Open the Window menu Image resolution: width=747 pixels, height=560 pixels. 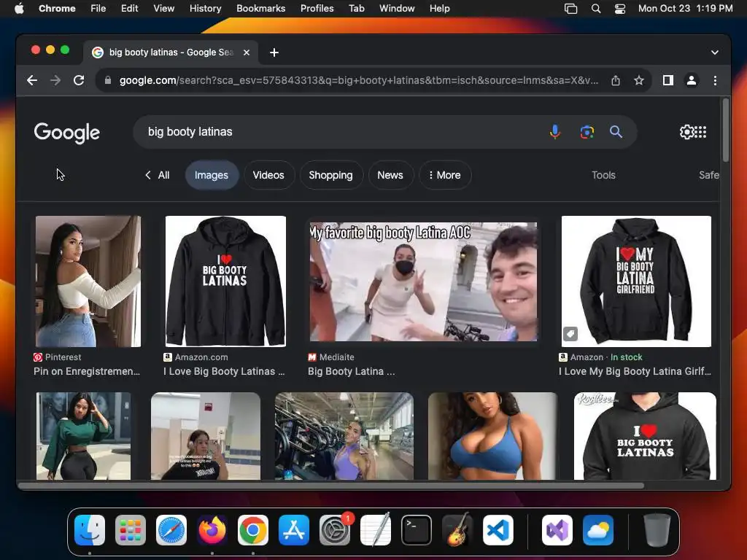pyautogui.click(x=397, y=9)
